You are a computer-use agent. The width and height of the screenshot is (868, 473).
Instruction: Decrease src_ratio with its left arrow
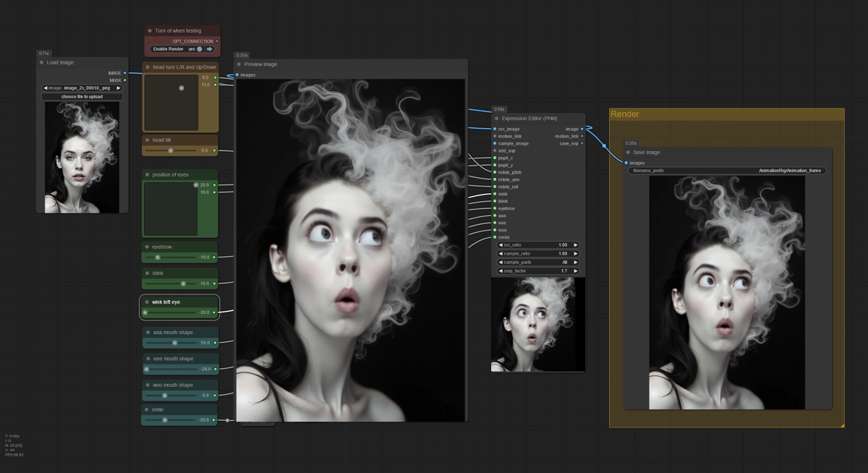pos(501,244)
